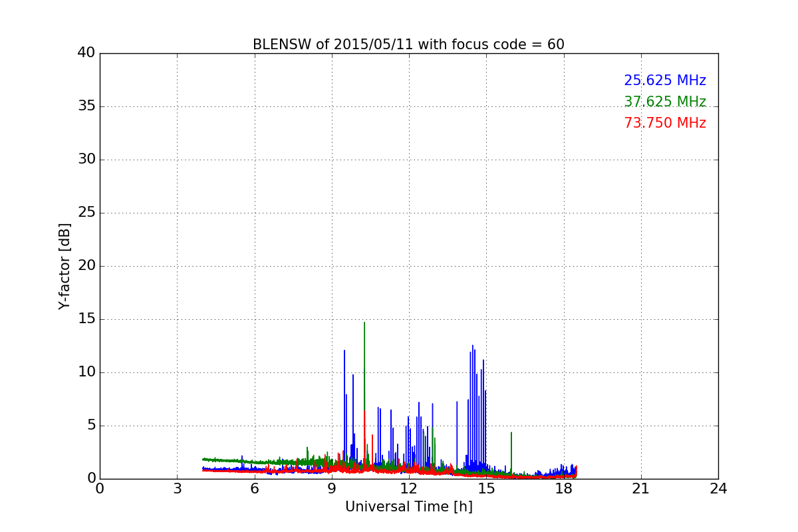Click the isolated blue spike near 14 h
Image resolution: width=798 pixels, height=532 pixels.
point(457,438)
